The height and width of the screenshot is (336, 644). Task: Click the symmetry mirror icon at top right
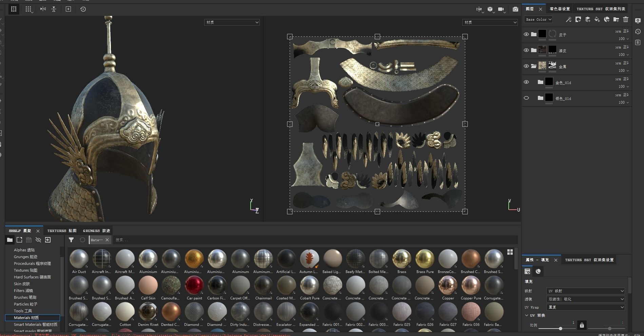point(479,9)
